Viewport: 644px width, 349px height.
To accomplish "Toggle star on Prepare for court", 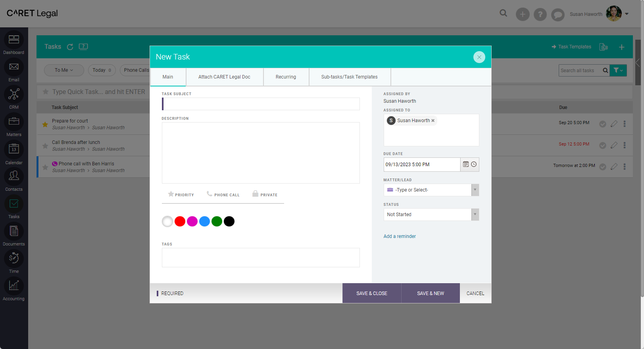I will point(45,125).
